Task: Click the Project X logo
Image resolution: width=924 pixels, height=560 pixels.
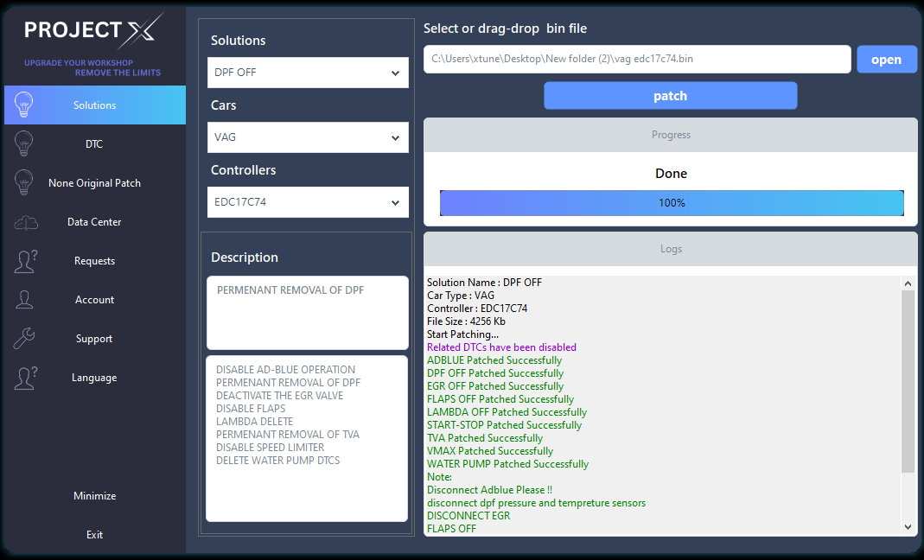Action: coord(93,30)
